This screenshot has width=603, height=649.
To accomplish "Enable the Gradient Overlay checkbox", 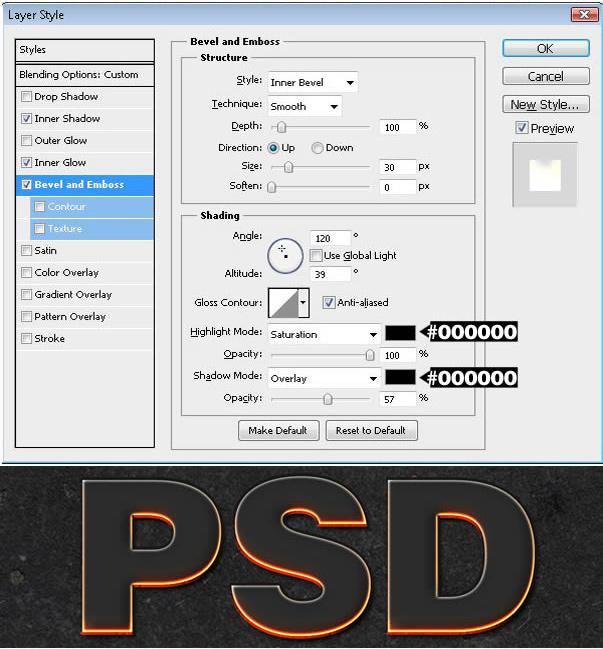I will [x=26, y=294].
